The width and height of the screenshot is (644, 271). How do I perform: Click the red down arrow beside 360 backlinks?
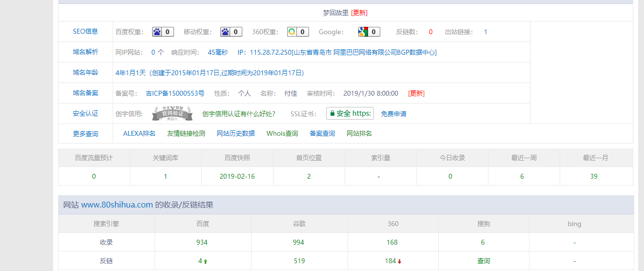point(399,262)
